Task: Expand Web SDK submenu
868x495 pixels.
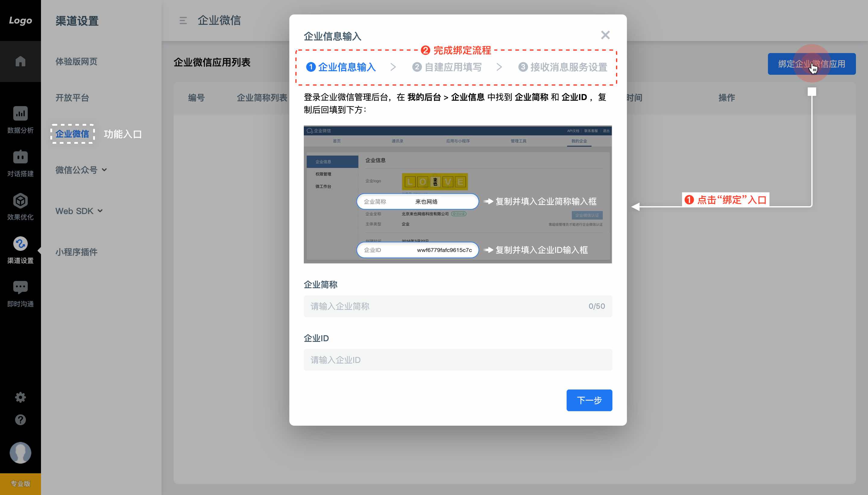Action: [79, 211]
